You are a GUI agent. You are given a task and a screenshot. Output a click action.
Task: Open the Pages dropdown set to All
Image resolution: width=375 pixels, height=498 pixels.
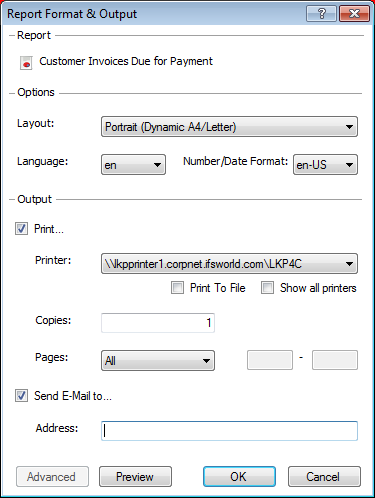(x=158, y=360)
